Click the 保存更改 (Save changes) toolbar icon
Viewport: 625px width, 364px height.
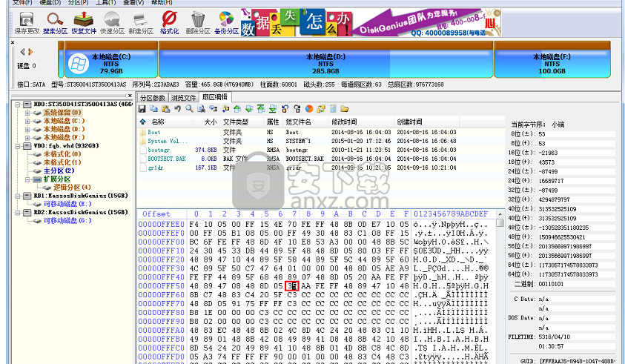click(26, 23)
